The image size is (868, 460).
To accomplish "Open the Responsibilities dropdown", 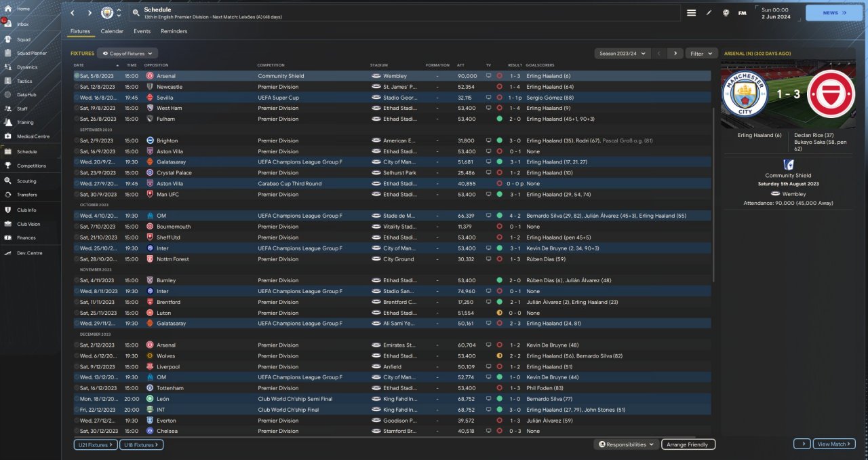I will [626, 444].
